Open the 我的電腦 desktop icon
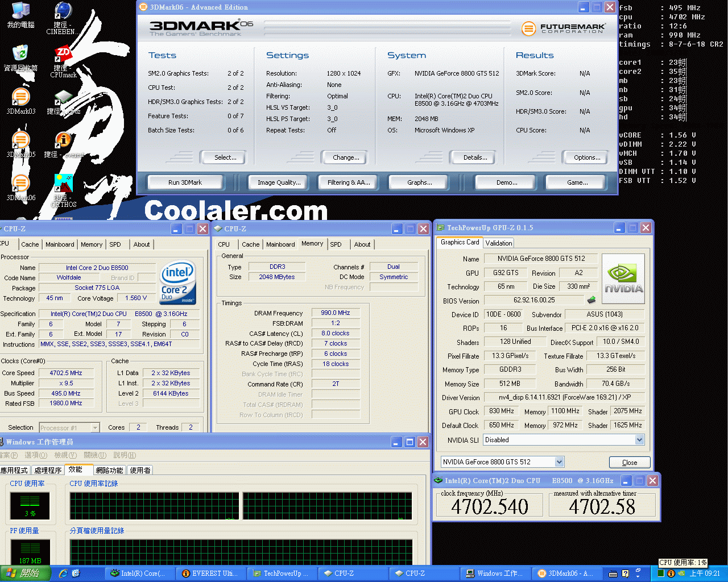This screenshot has width=728, height=582. 20,15
